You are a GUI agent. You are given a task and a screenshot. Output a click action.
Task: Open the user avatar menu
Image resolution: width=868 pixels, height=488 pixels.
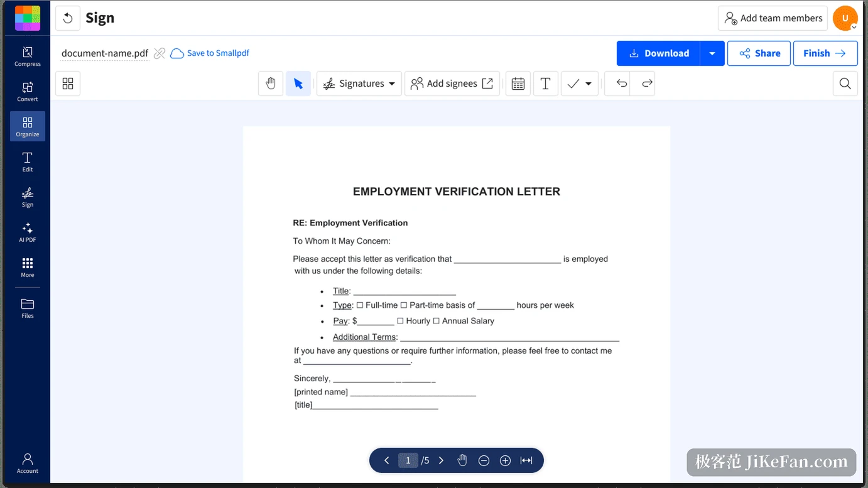coord(845,18)
